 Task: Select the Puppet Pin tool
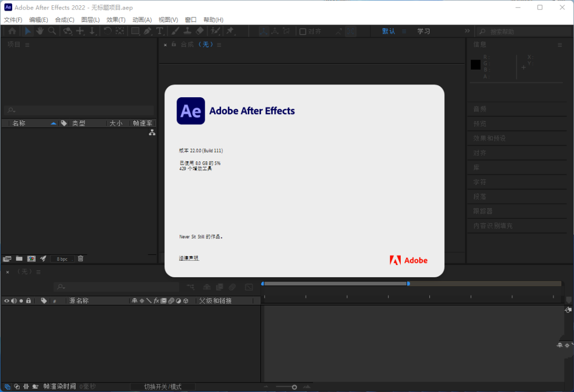click(x=230, y=31)
